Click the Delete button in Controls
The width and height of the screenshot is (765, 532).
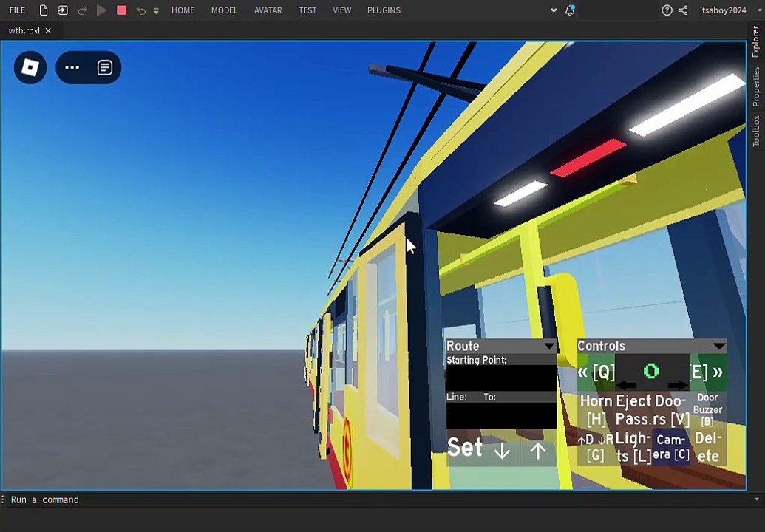(x=708, y=447)
